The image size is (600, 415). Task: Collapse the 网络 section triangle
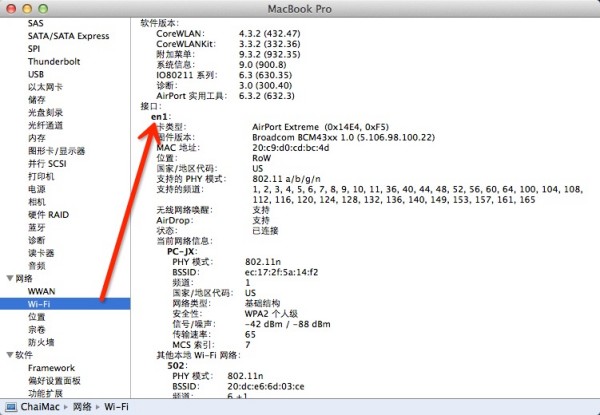point(10,278)
